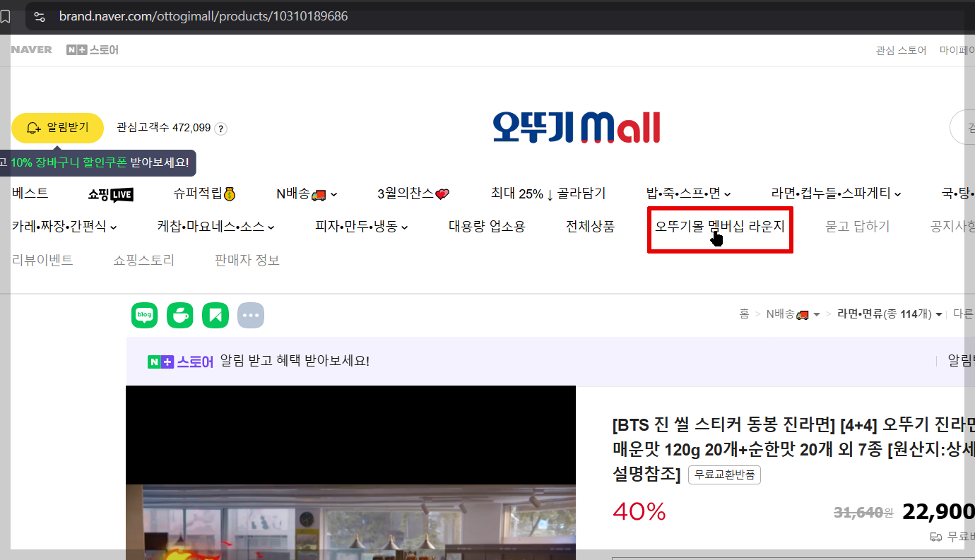Click the 오뚜기 Mall logo
The height and width of the screenshot is (560, 975).
(577, 128)
